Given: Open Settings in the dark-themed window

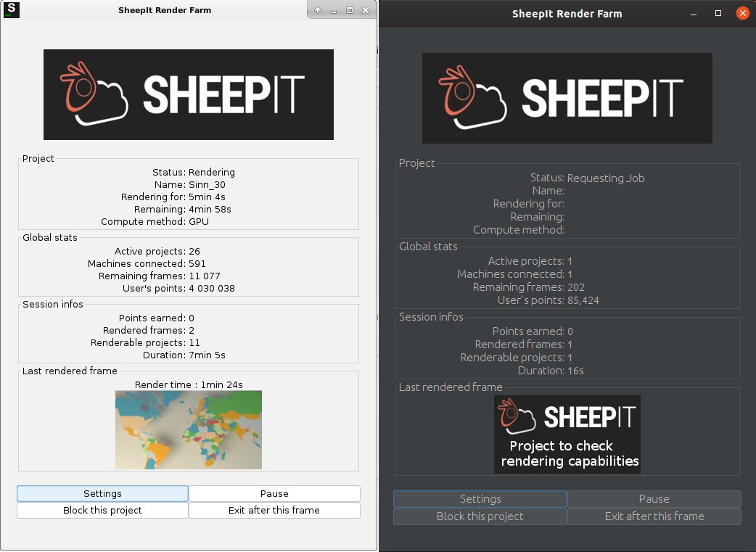Looking at the screenshot, I should click(480, 499).
